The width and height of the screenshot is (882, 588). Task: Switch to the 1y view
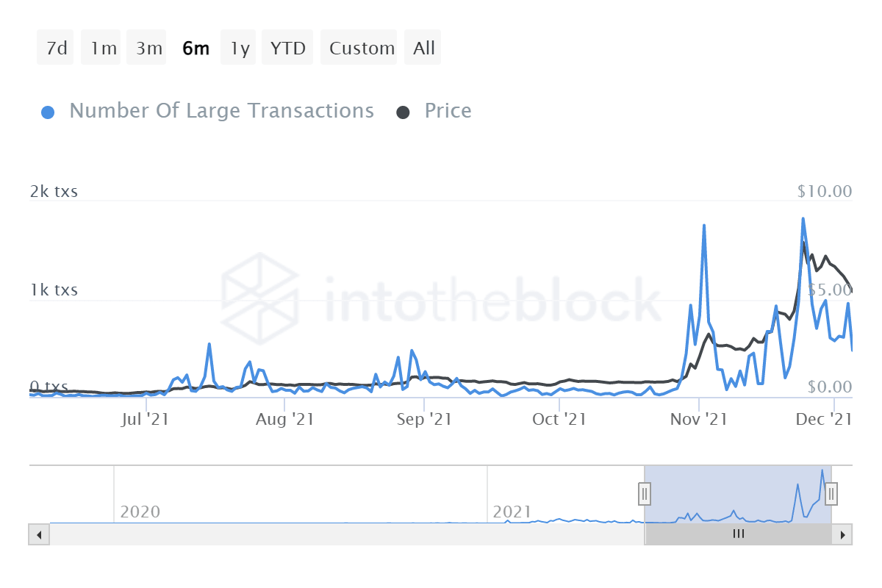click(x=238, y=47)
